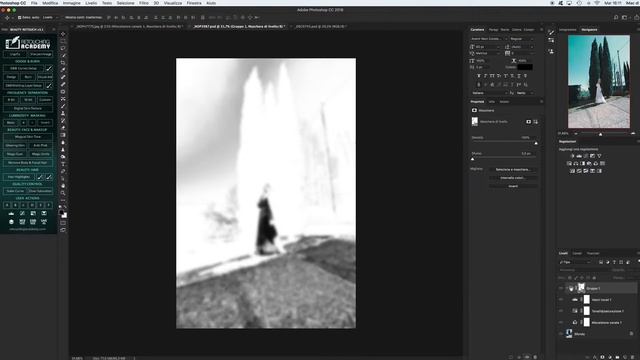Click the Burn button in Beauty Retouch panel
Screen dimensions: 640x360
(x=28, y=77)
